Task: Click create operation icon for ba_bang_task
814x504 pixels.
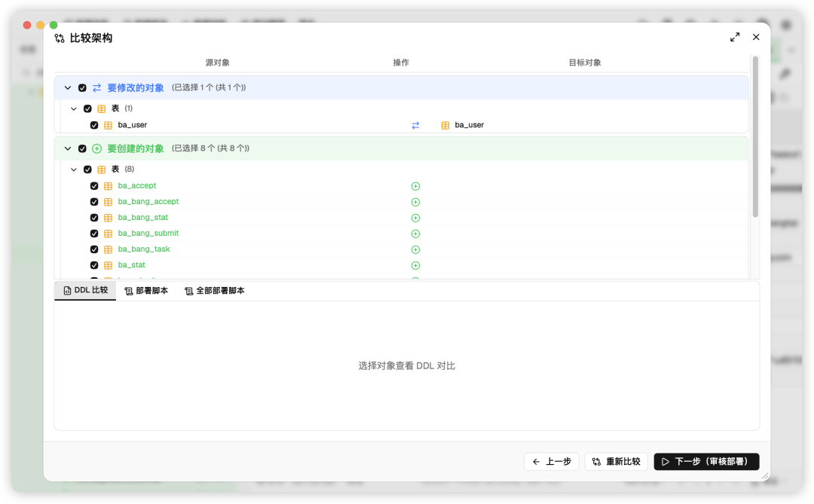Action: coord(415,249)
